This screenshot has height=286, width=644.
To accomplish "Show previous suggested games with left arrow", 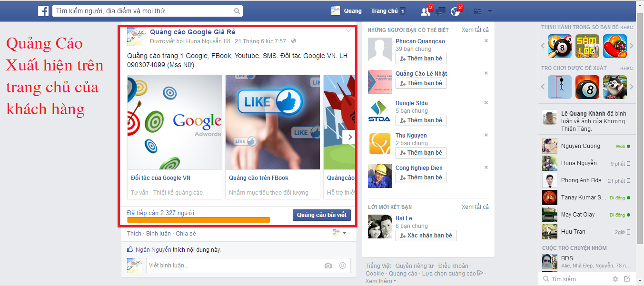I will click(x=543, y=87).
